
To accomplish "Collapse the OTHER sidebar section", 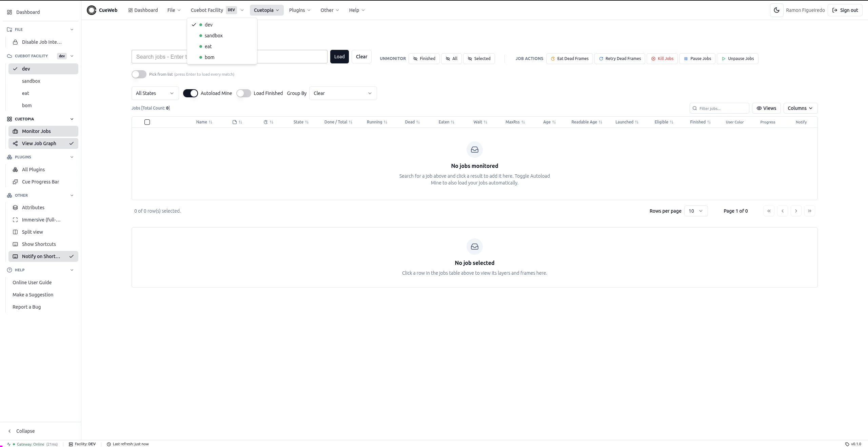I will (x=72, y=195).
